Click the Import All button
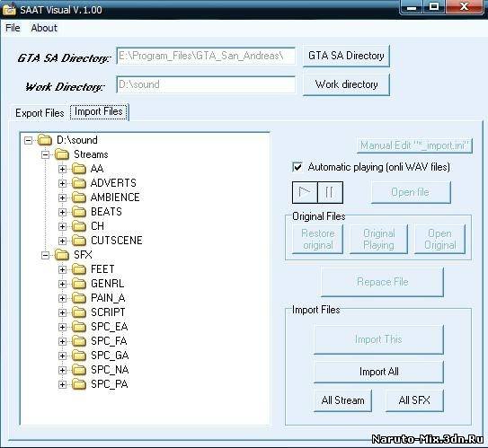Screen dimensions: 488x448 (378, 372)
